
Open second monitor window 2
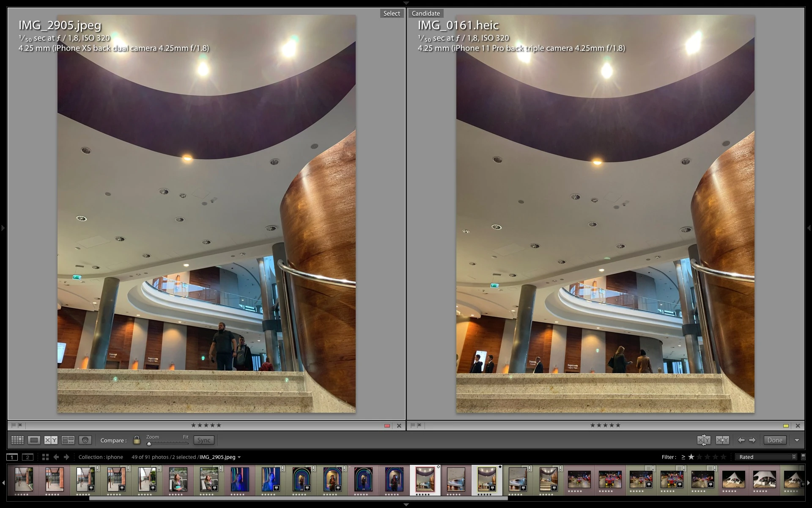27,457
